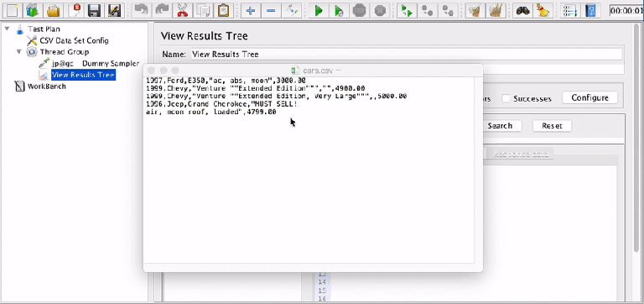The image size is (644, 304).
Task: Click the Save As floppy-with-pencil icon
Action: [114, 10]
